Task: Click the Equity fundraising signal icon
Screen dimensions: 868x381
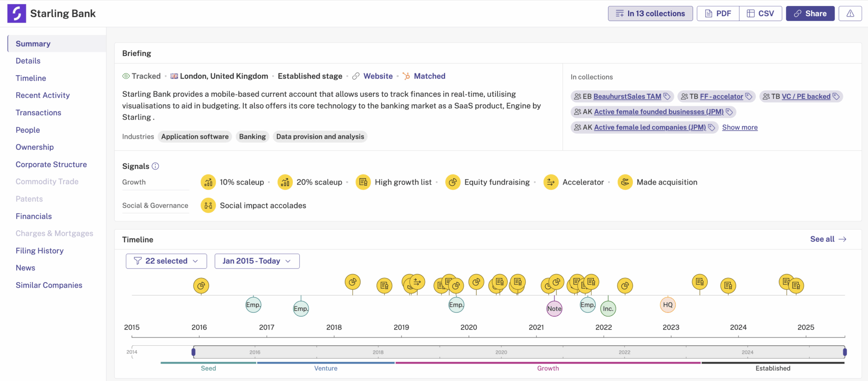Action: [x=453, y=182]
